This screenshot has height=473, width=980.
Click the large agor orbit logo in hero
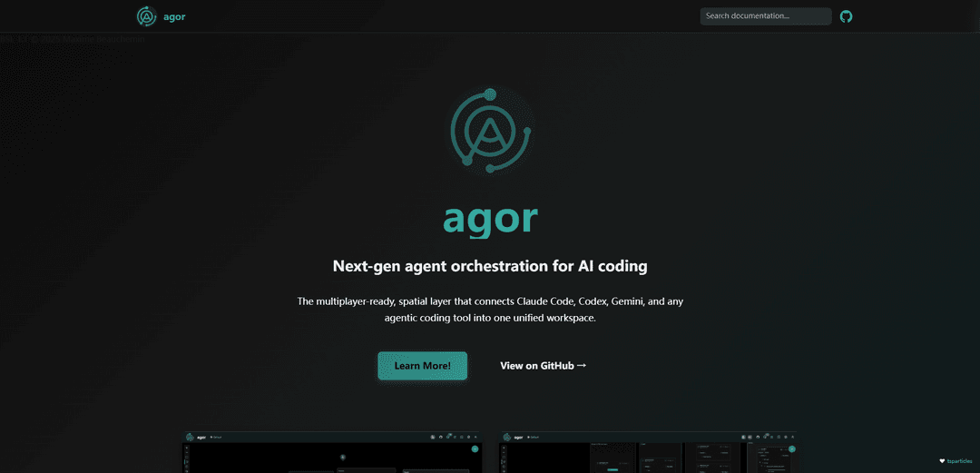click(x=491, y=131)
